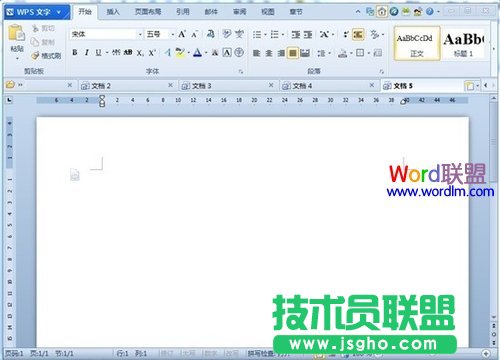500x360 pixels.
Task: Click the zoom in plus button
Action: point(486,353)
